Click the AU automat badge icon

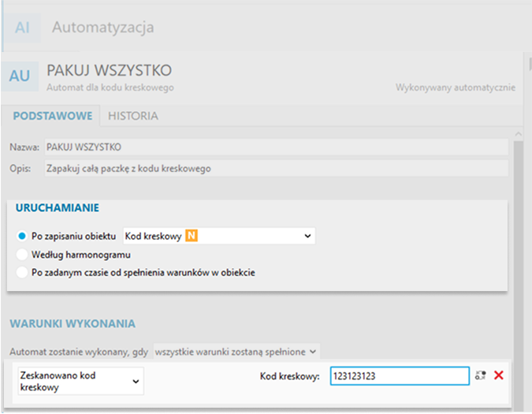20,76
